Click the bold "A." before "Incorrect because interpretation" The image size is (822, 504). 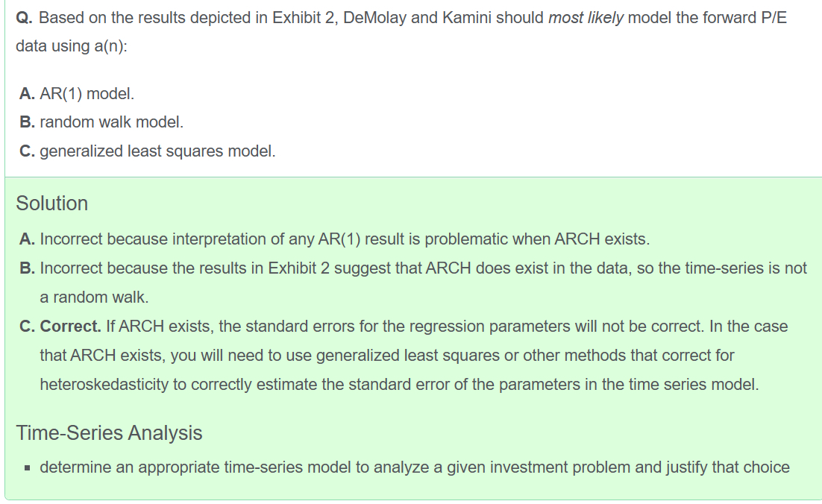[x=28, y=239]
